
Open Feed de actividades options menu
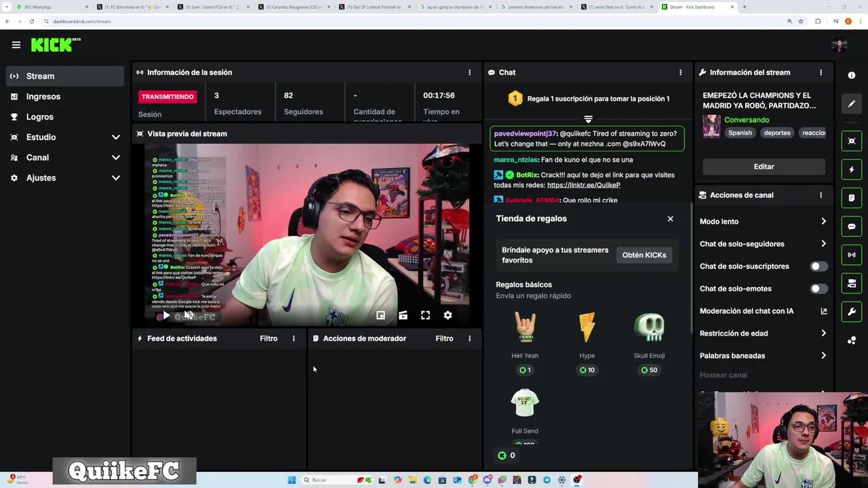(294, 338)
